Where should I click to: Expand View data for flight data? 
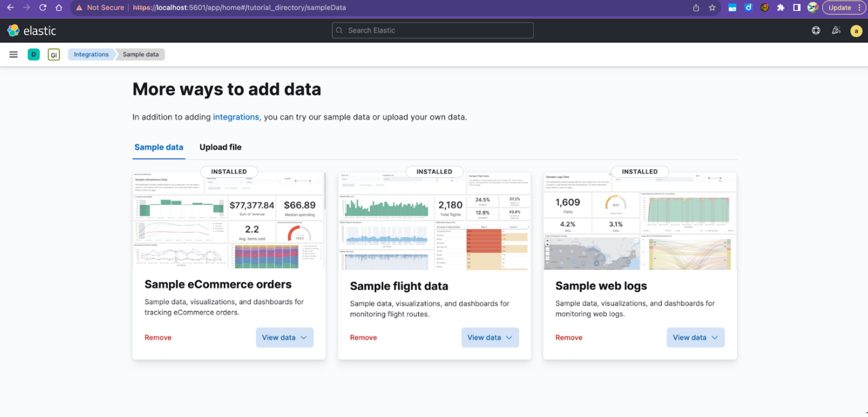point(490,337)
